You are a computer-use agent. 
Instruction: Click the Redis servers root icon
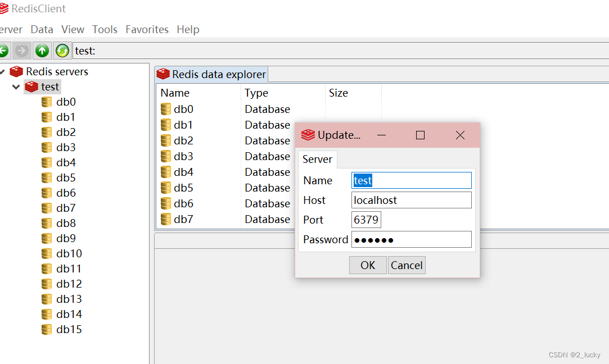[16, 71]
